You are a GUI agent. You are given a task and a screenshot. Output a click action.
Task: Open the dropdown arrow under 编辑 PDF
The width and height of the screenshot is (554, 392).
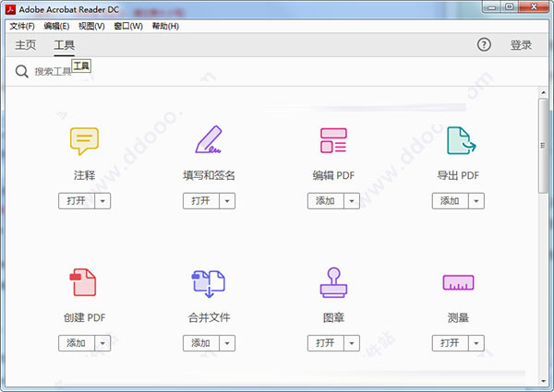coord(352,201)
